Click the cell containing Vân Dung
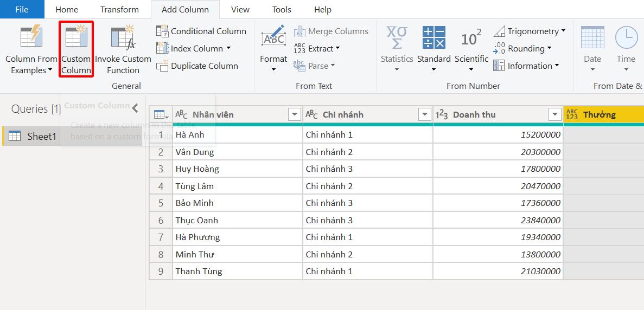Viewport: 644px width, 310px height. tap(238, 152)
